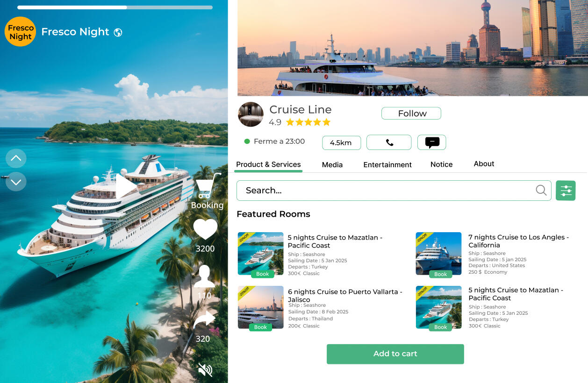Switch to the Media tab
588x383 pixels.
[x=332, y=164]
